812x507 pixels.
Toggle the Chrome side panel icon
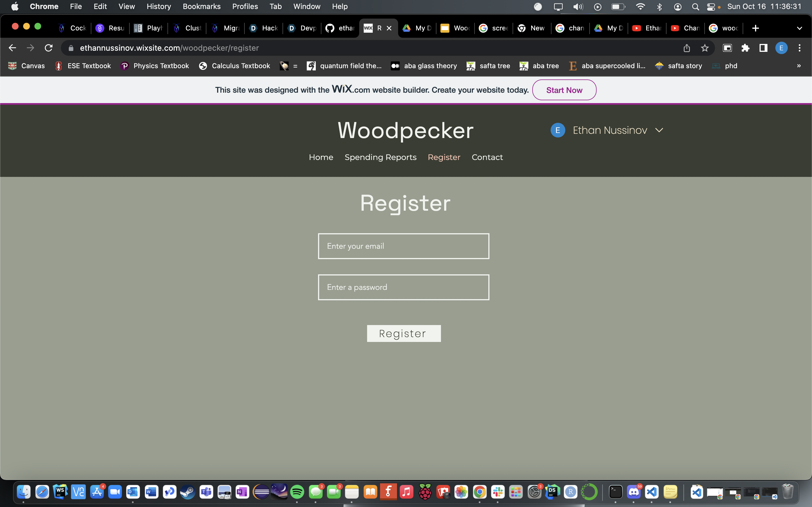tap(763, 48)
